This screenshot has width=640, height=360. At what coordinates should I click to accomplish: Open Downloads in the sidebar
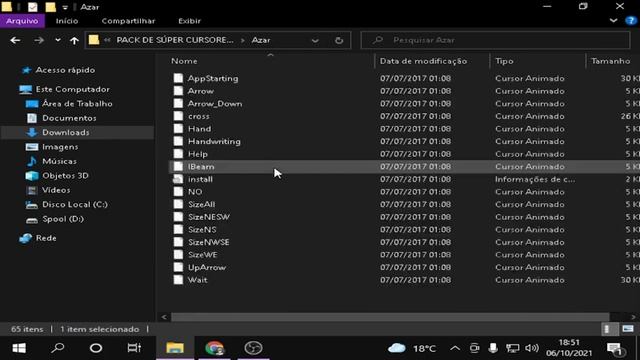tap(65, 132)
